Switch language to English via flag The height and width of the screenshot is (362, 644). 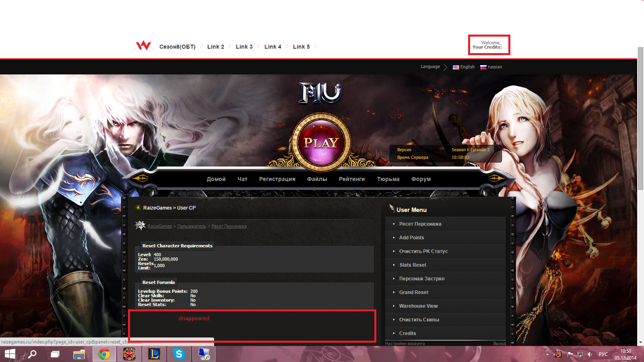click(x=456, y=67)
